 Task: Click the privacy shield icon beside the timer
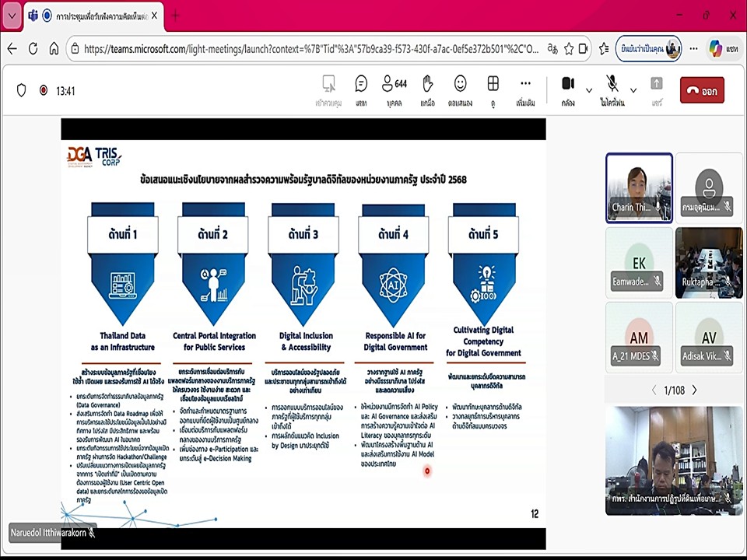click(x=22, y=90)
